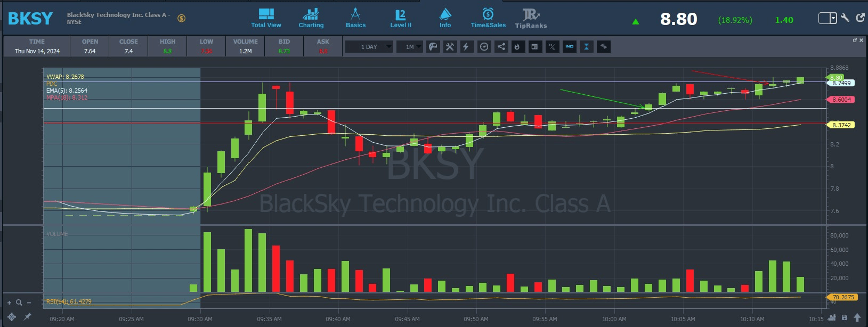This screenshot has width=868, height=327.
Task: Click the crosshair target icon
Action: coord(11,317)
